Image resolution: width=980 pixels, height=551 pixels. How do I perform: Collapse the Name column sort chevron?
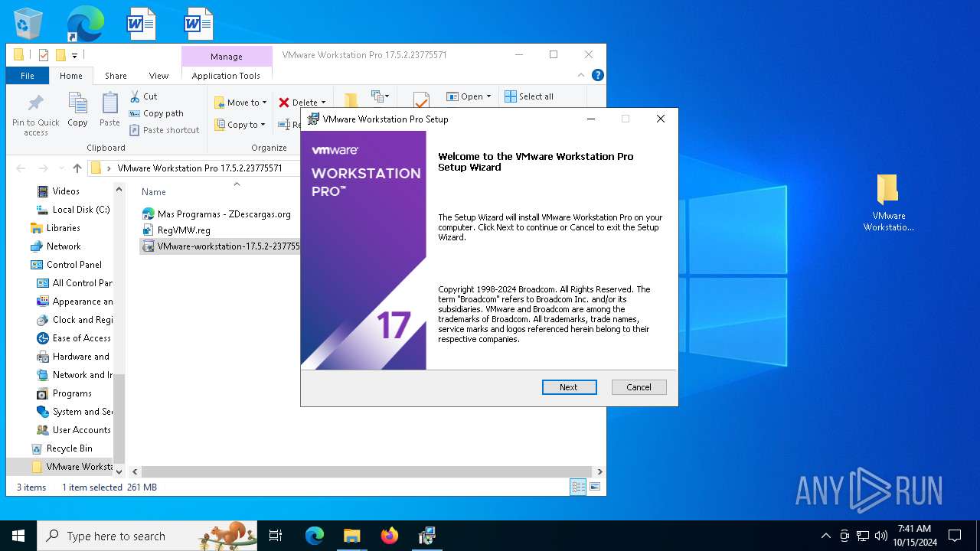point(237,184)
